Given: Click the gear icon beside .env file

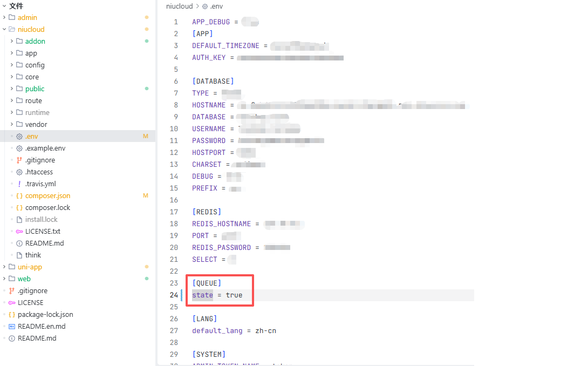Looking at the screenshot, I should tap(19, 137).
